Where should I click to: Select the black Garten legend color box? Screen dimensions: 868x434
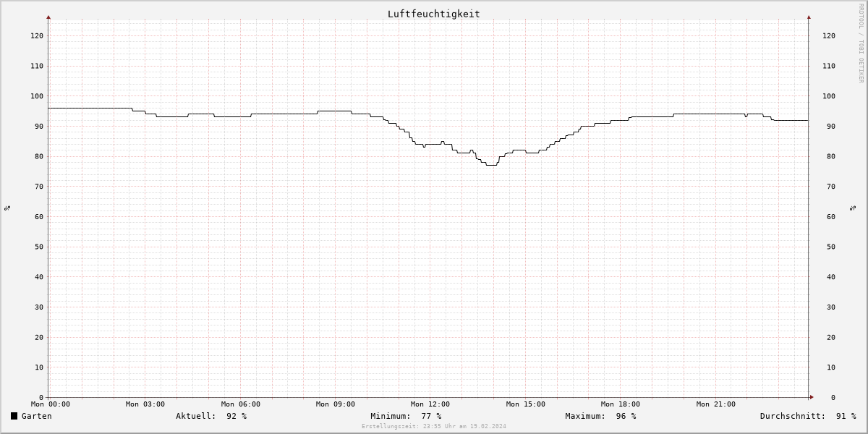tap(14, 416)
